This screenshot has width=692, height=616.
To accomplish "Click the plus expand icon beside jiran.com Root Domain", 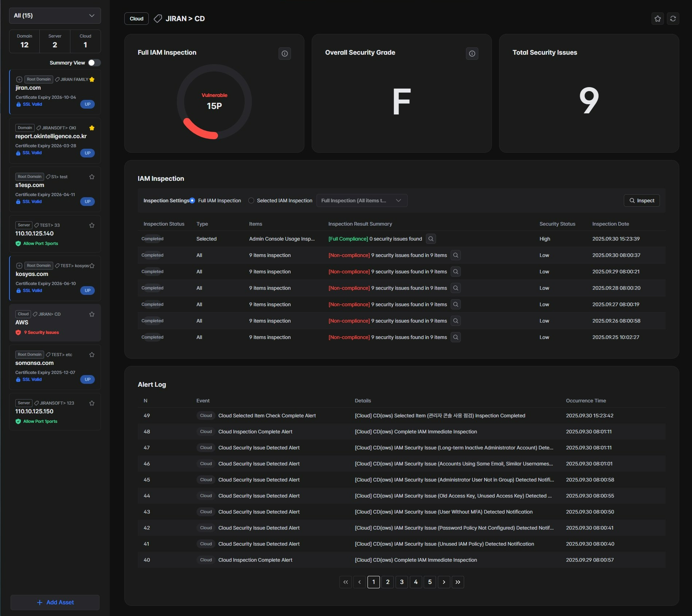I will [19, 79].
